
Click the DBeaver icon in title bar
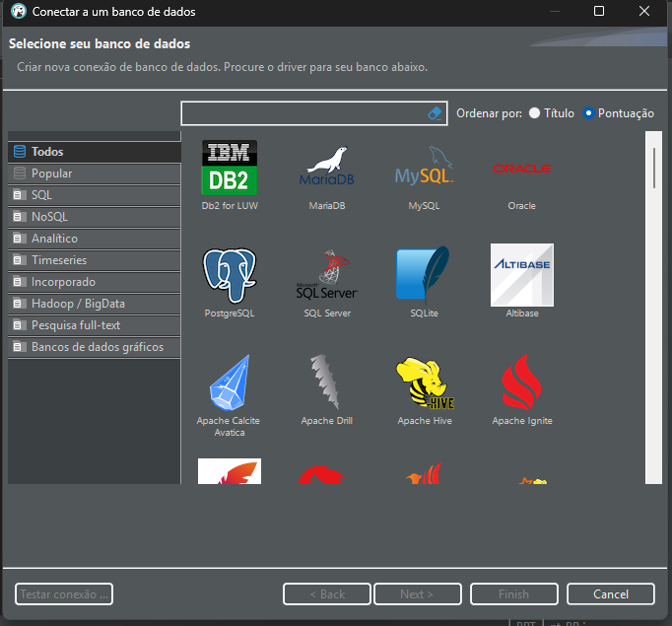coord(19,11)
